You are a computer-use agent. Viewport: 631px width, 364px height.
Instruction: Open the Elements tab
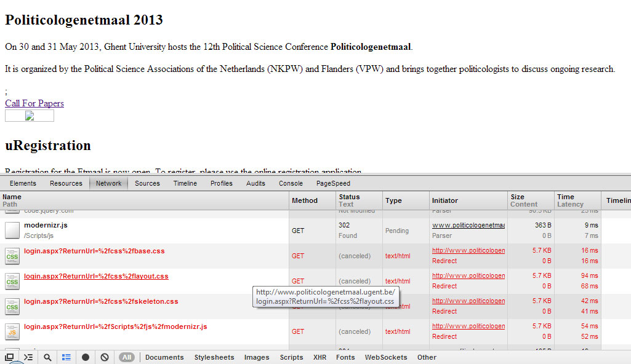(23, 183)
